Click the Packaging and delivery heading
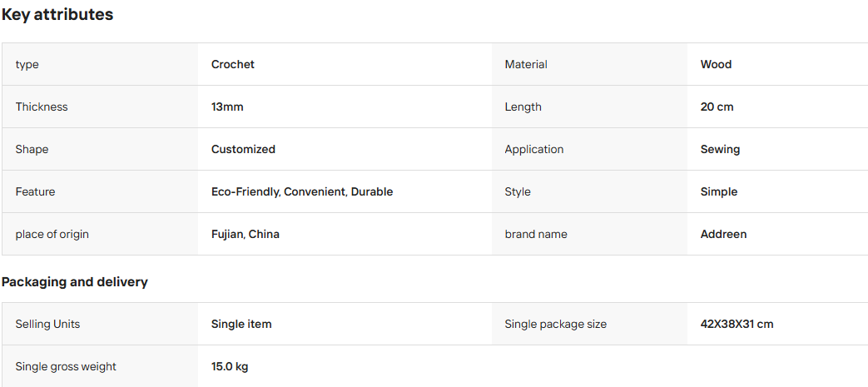This screenshot has width=868, height=387. (74, 282)
